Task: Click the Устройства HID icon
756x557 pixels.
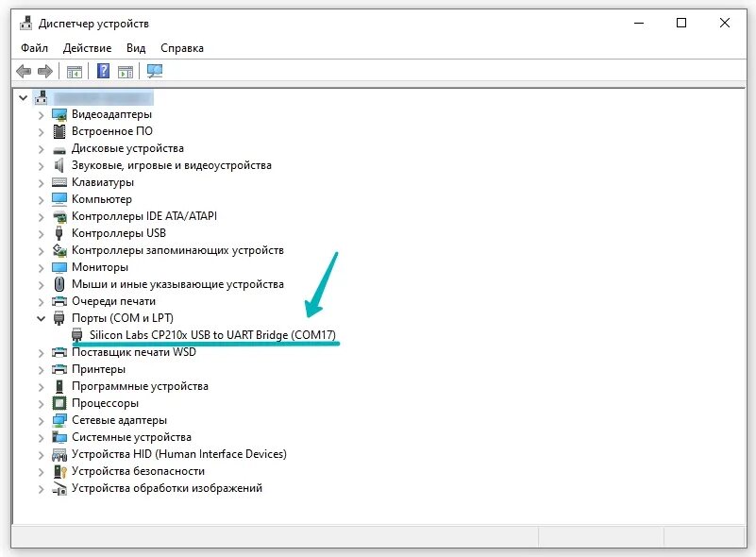Action: click(59, 454)
